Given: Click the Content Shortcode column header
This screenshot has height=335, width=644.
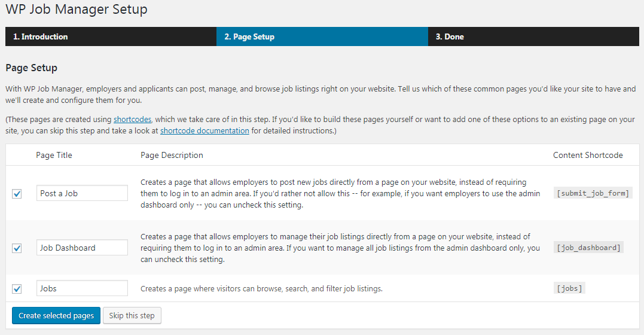Looking at the screenshot, I should (588, 155).
